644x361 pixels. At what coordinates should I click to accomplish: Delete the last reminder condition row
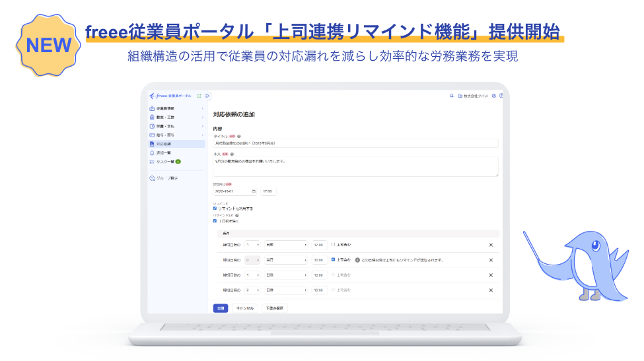491,290
